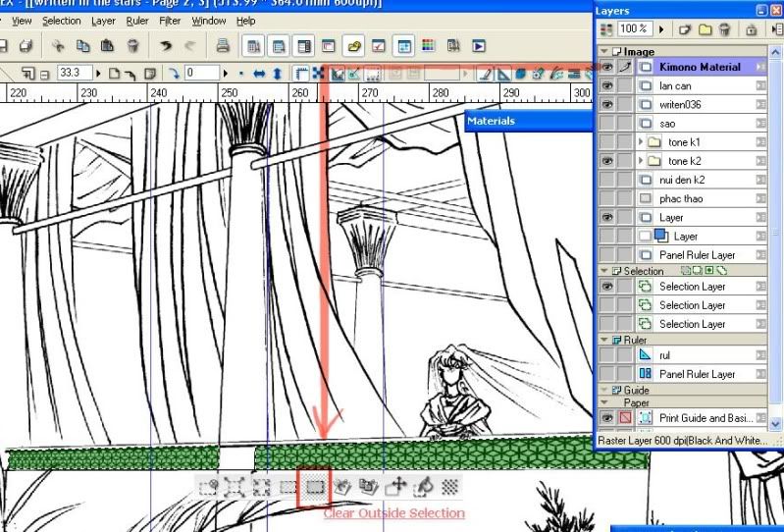Toggle the highlighted yellow palette icon in the toolbar

[353, 46]
